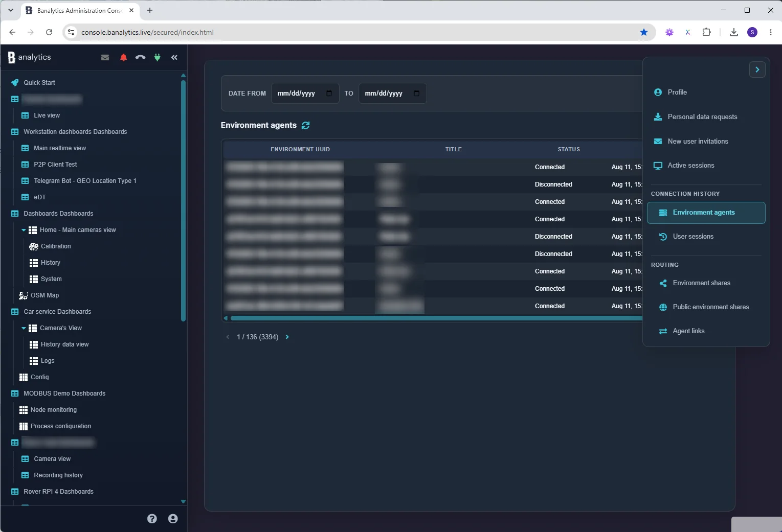782x532 pixels.
Task: Open P2P Client Test dashboard
Action: coord(55,165)
